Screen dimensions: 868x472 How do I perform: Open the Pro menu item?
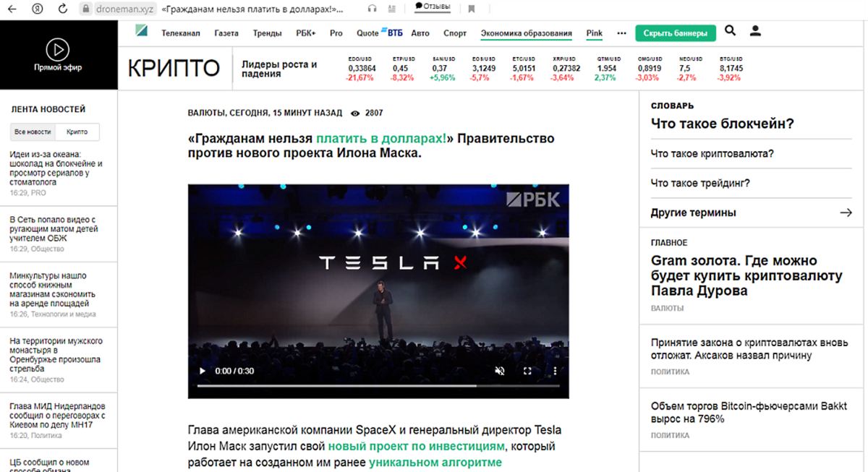(x=336, y=33)
